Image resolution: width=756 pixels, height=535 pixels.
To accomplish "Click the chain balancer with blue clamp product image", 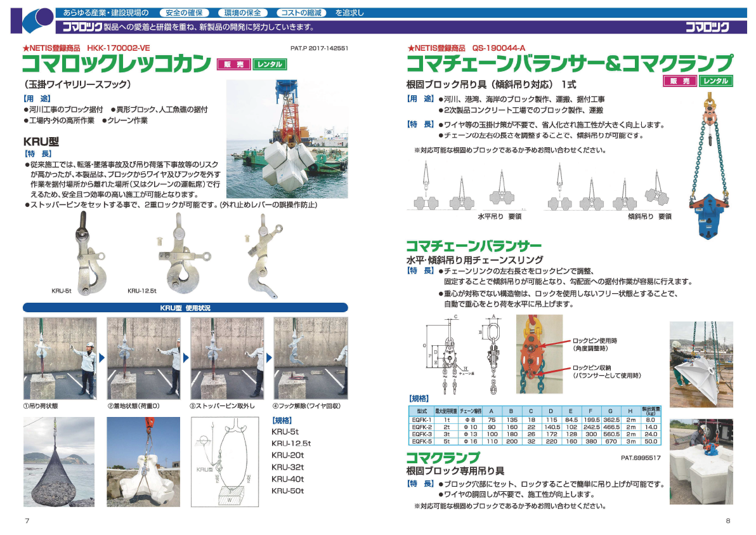I will [x=708, y=166].
